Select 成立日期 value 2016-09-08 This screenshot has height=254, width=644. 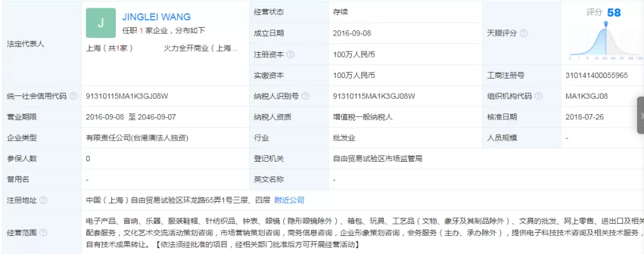352,34
